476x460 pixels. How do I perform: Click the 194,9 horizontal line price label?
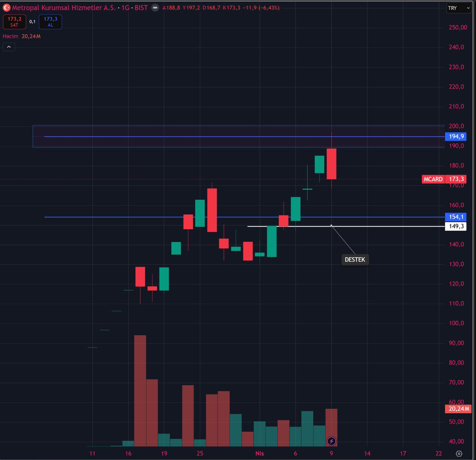pyautogui.click(x=456, y=137)
